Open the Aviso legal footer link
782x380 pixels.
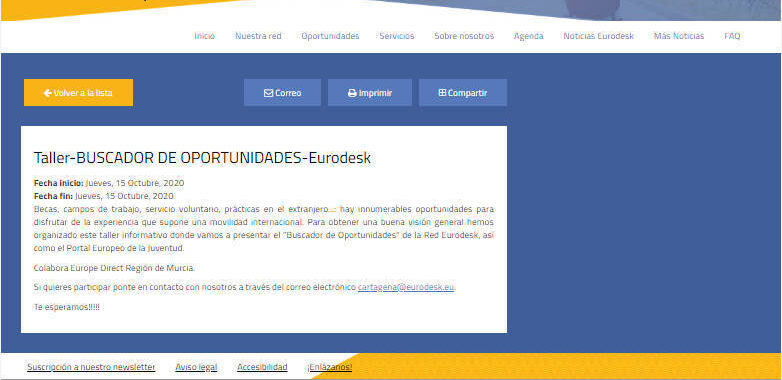tap(196, 368)
